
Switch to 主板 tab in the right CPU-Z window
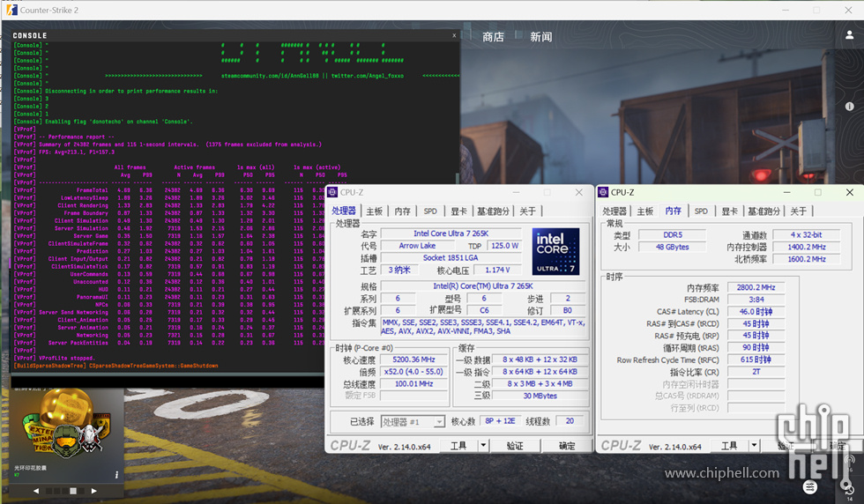pyautogui.click(x=644, y=211)
